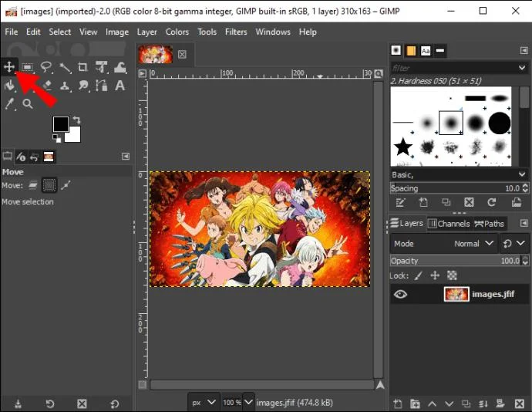Switch to the Paths tab

coord(489,224)
